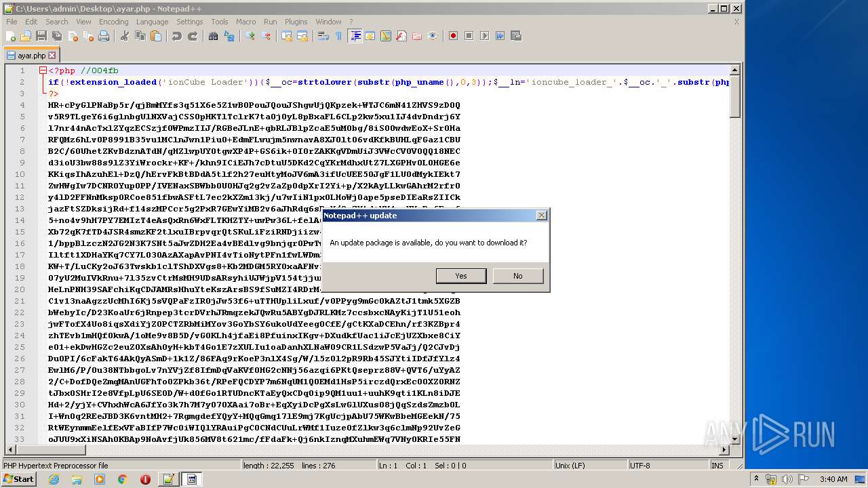Click the Cut scissors icon
This screenshot has height=488, width=868.
[x=124, y=36]
